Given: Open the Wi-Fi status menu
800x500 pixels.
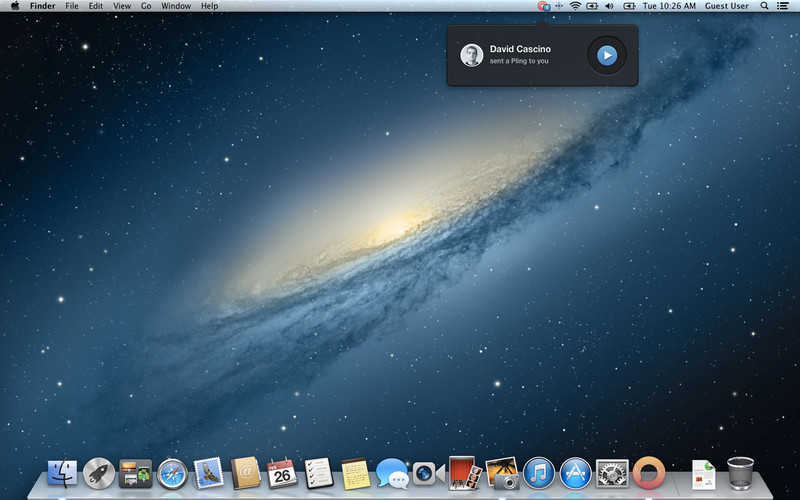Looking at the screenshot, I should click(576, 6).
